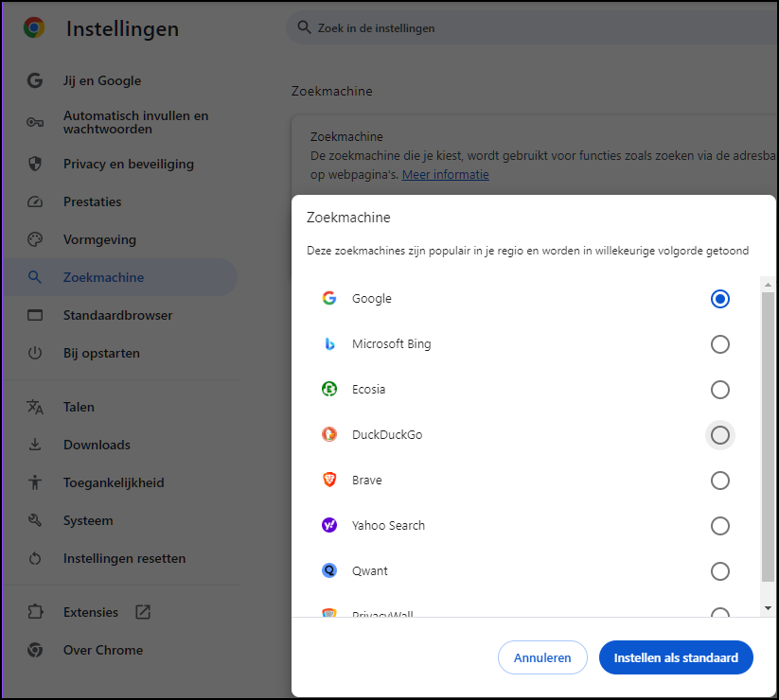This screenshot has width=779, height=700.
Task: Click the Google logo in the dialog list
Action: click(329, 298)
